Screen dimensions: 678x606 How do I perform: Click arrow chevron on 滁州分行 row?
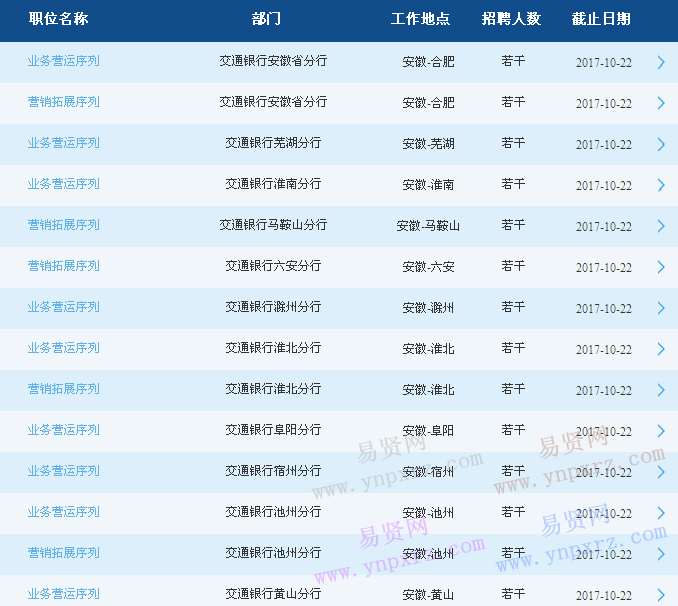pos(661,308)
